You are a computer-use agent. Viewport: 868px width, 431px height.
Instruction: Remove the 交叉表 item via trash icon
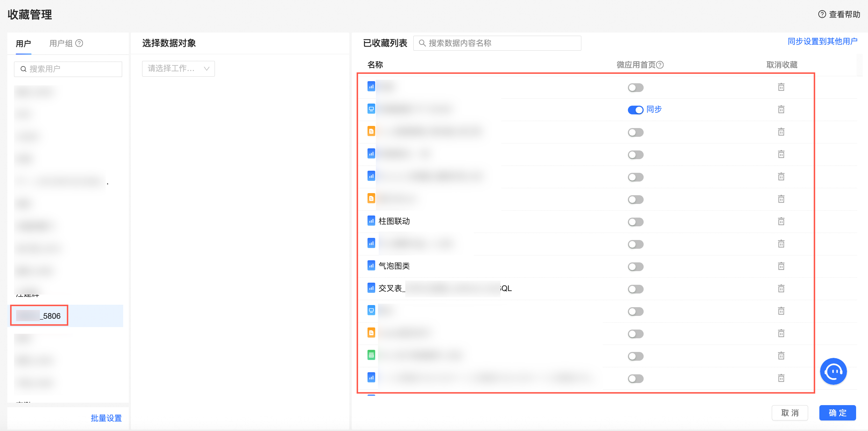[781, 289]
